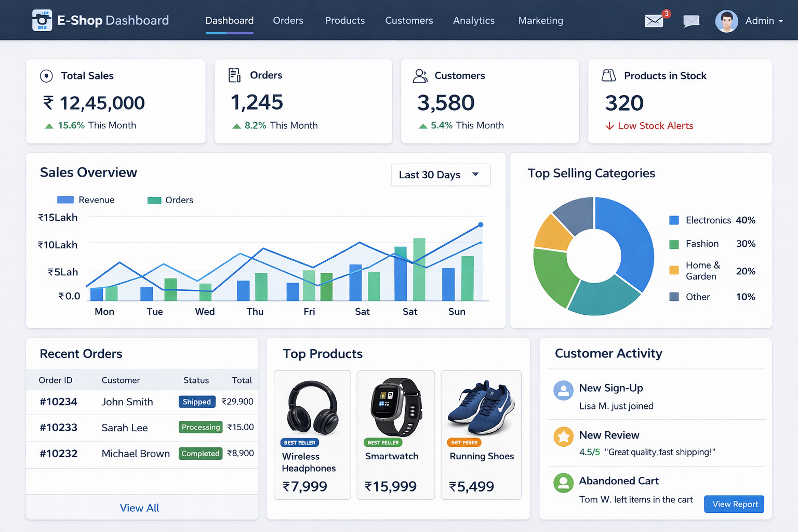Open the chat messages icon

pyautogui.click(x=691, y=21)
